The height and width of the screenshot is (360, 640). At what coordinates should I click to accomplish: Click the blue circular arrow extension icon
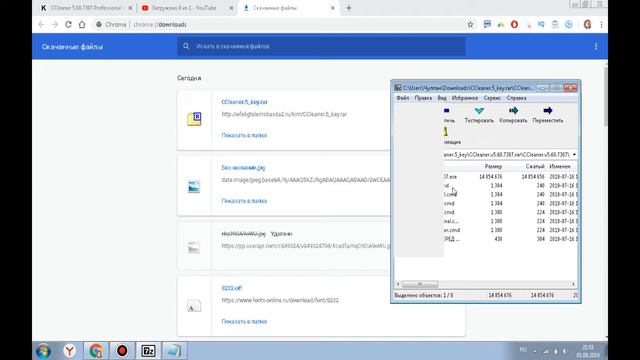point(569,24)
